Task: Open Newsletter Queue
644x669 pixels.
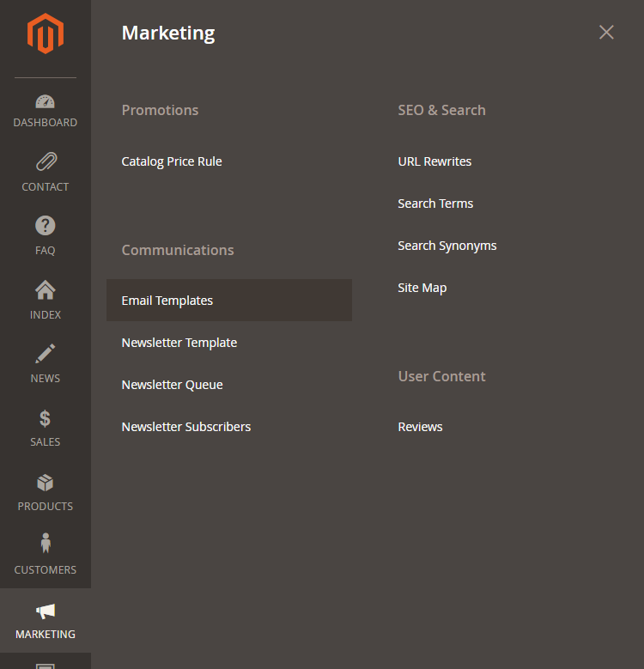Action: pyautogui.click(x=172, y=385)
